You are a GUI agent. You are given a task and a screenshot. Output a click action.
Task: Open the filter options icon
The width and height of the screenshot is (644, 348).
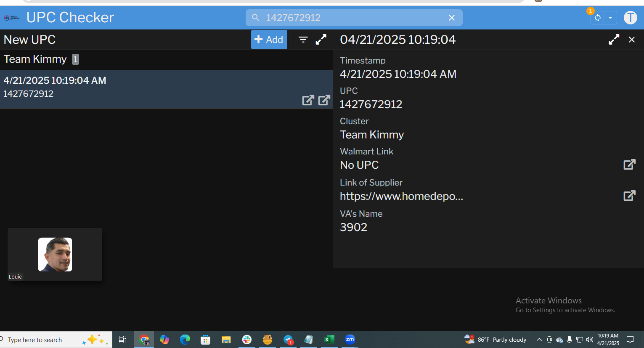coord(303,40)
